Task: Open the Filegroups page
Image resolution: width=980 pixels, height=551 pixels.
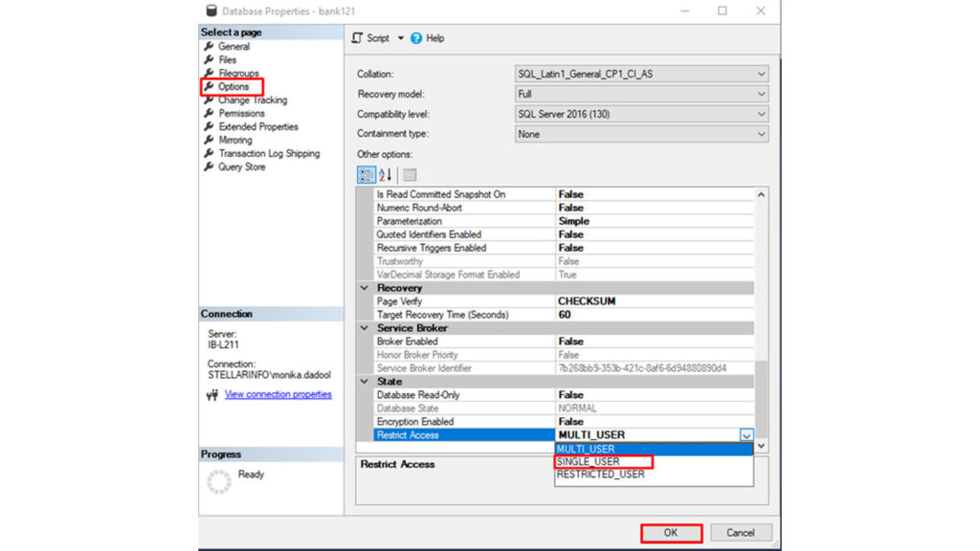Action: pyautogui.click(x=238, y=73)
